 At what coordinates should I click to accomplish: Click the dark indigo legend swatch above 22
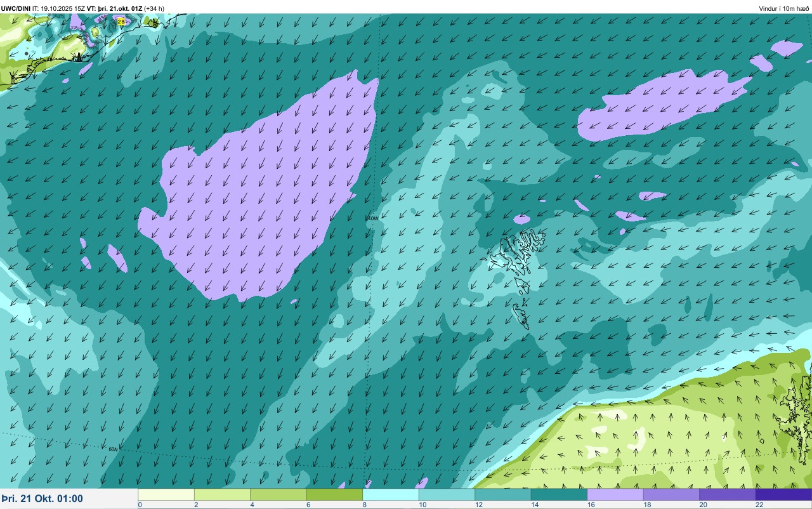(783, 494)
